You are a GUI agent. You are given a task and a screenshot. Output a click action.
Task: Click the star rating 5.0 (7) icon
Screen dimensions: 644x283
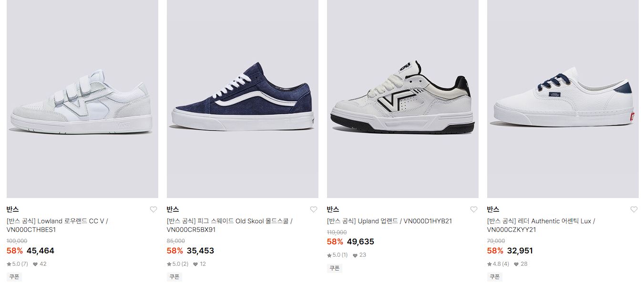[x=9, y=264]
